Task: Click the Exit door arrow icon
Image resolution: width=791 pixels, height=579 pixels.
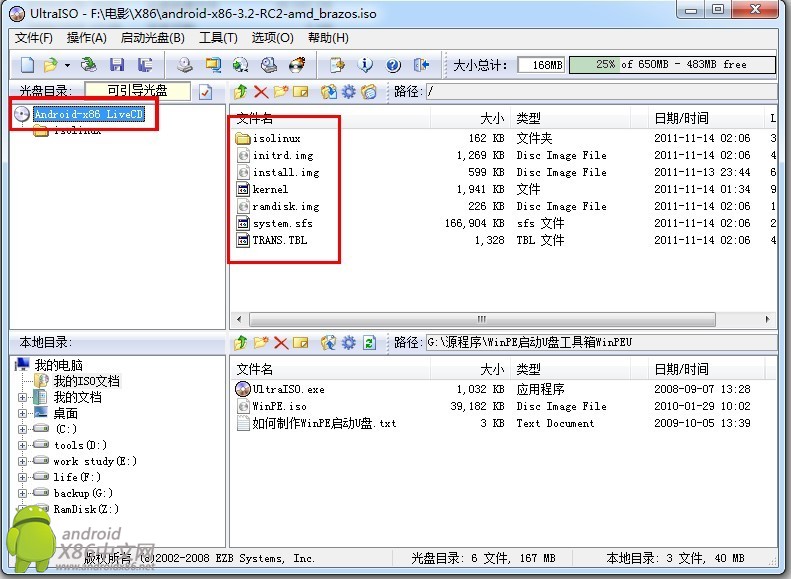Action: [421, 65]
